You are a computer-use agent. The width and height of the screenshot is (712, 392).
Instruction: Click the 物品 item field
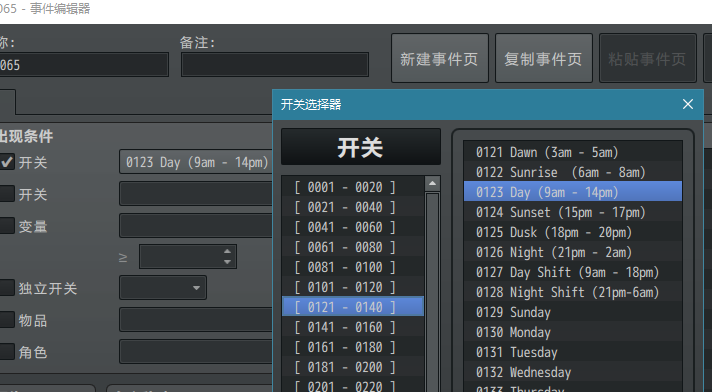196,320
